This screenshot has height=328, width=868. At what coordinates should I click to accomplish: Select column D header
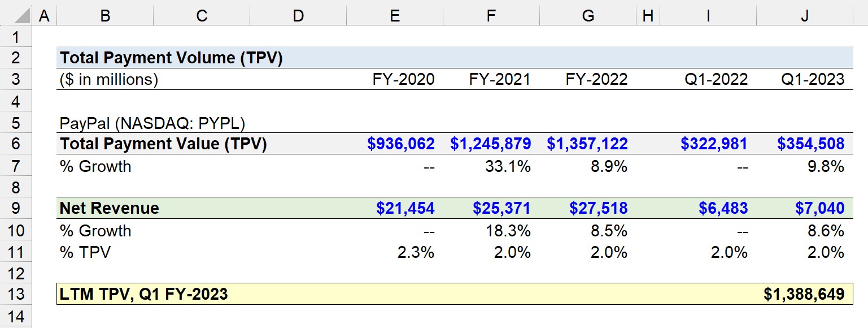click(298, 16)
